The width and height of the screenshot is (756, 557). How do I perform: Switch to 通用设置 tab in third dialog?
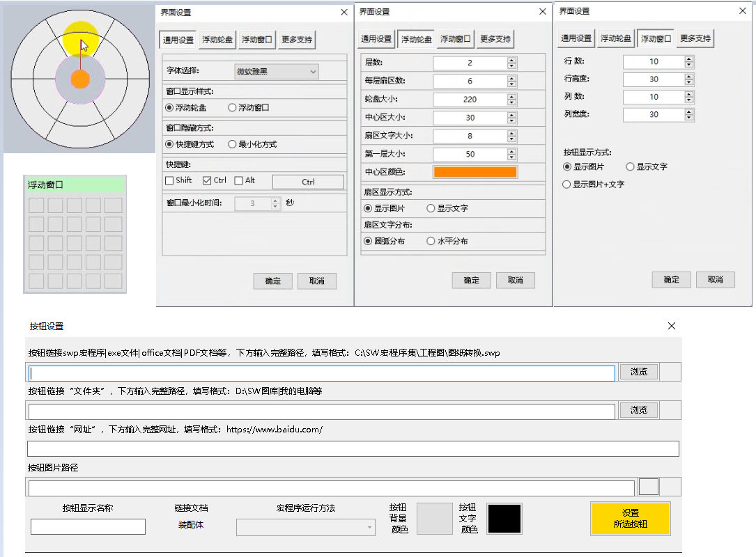coord(576,38)
